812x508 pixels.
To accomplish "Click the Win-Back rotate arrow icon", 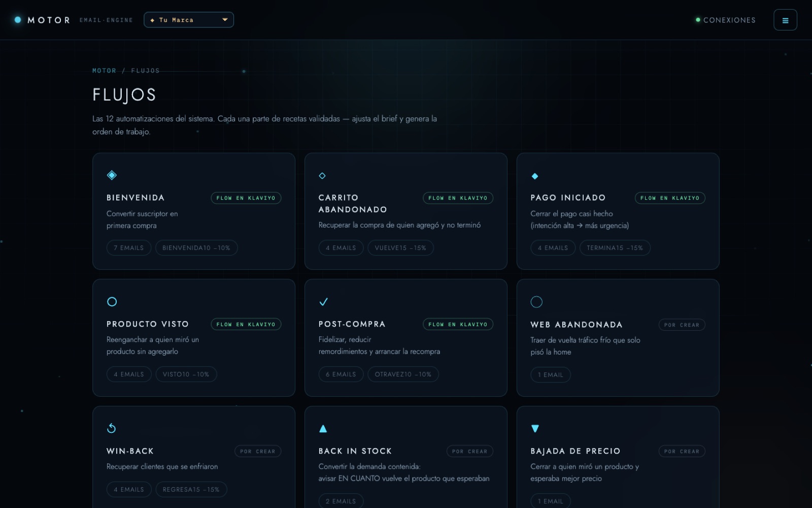I will point(112,428).
